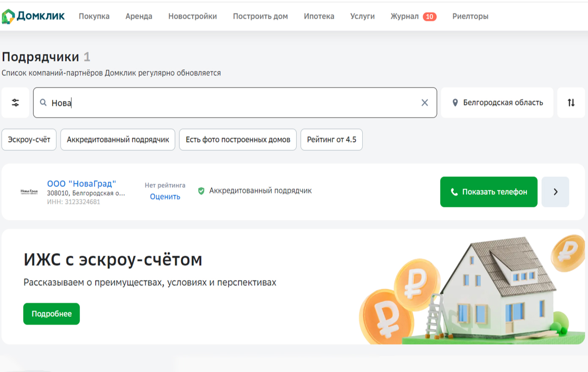Open the Покупка menu
Viewport: 588px width, 372px height.
94,16
